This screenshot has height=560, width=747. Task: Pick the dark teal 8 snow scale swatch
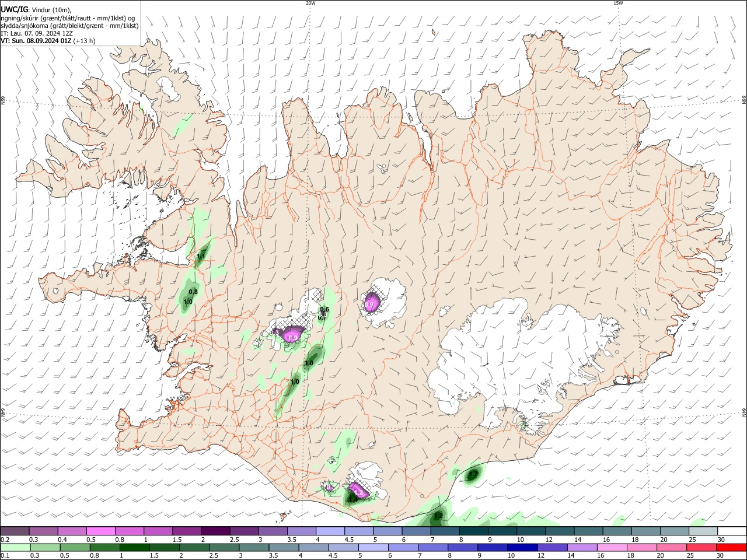(474, 531)
